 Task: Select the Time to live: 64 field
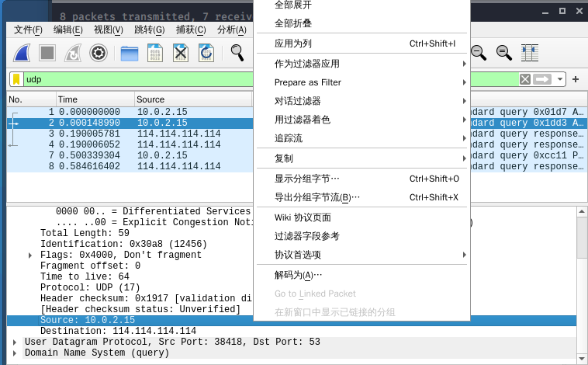pyautogui.click(x=85, y=276)
